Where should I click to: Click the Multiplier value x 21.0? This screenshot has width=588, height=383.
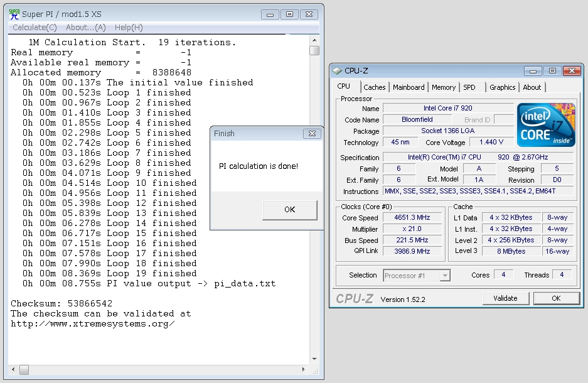point(412,229)
